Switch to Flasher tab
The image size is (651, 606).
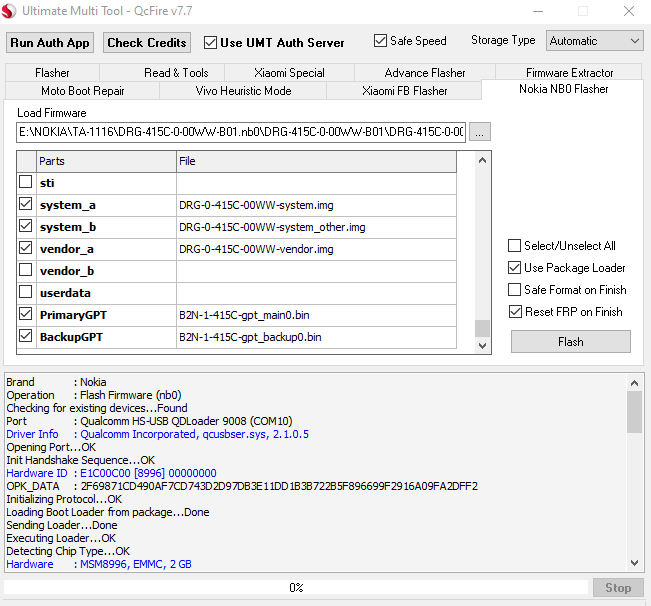click(x=52, y=73)
